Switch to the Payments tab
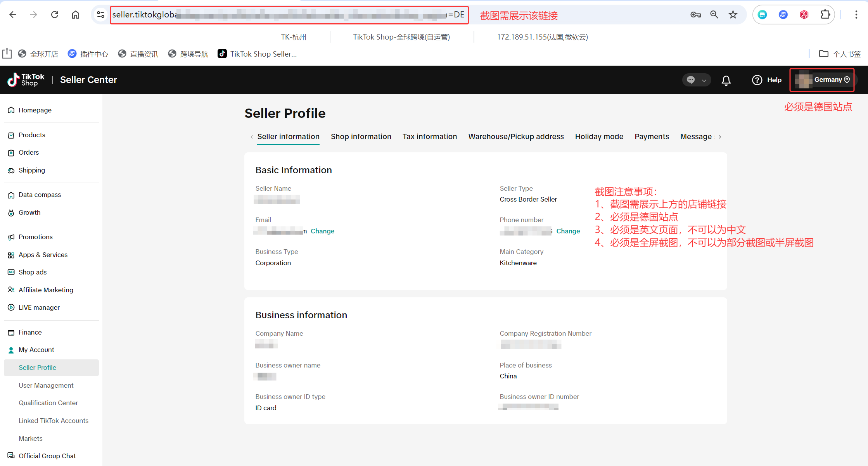This screenshot has height=466, width=868. click(x=652, y=136)
